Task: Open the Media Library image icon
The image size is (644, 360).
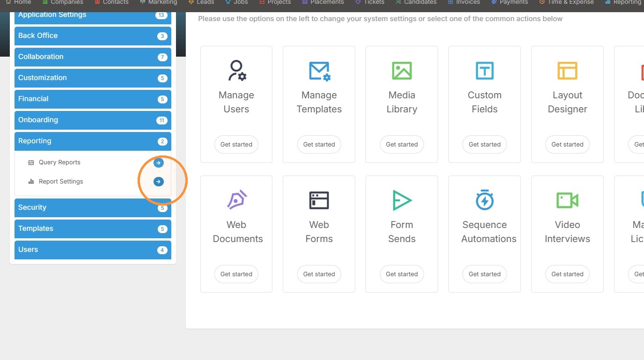Action: pyautogui.click(x=402, y=71)
